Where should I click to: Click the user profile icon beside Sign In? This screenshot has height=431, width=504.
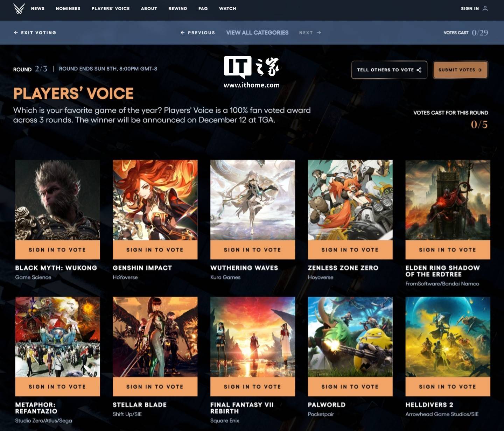coord(485,8)
